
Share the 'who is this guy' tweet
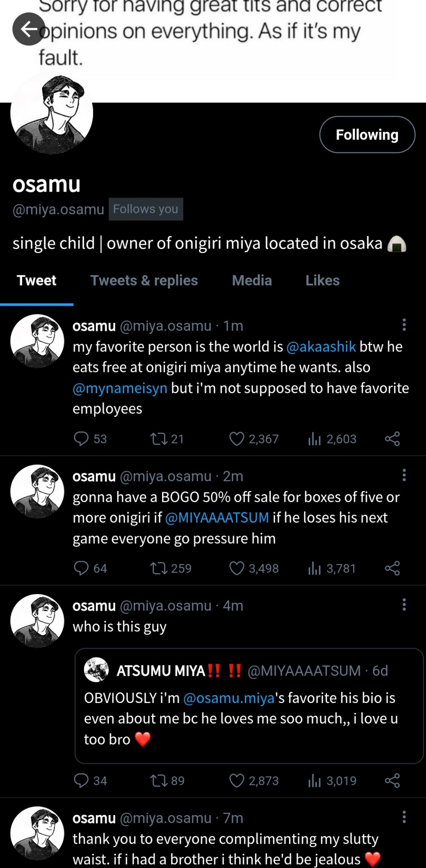(392, 781)
